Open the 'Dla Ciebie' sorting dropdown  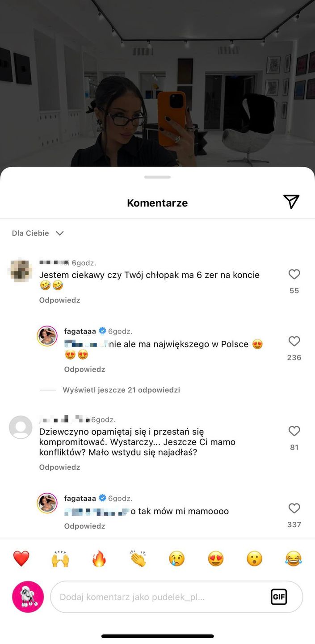coord(38,233)
